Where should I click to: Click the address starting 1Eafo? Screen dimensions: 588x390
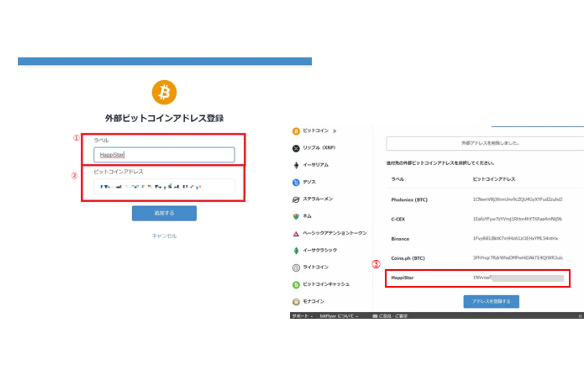click(x=517, y=219)
